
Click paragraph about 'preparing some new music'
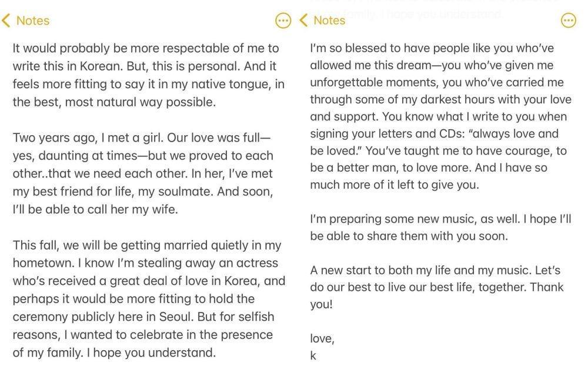coord(440,227)
